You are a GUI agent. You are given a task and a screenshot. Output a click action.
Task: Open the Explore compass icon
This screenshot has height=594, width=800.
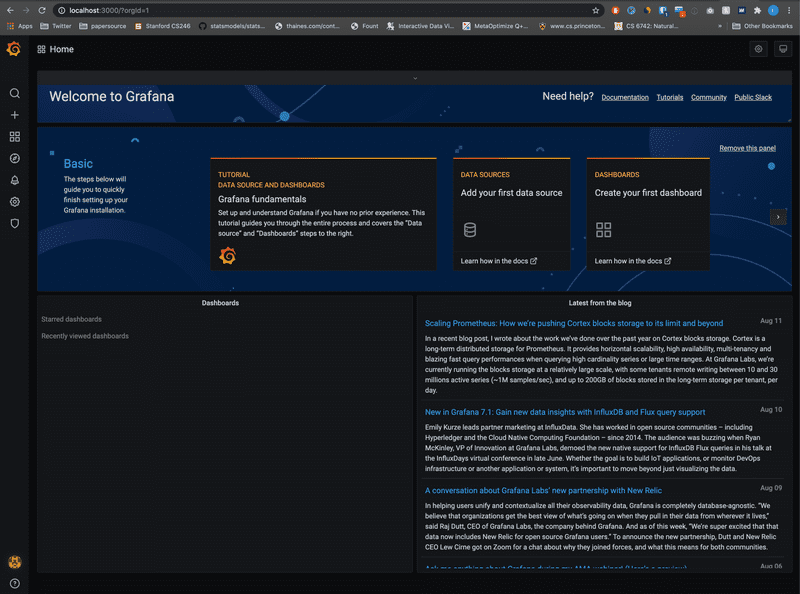tap(15, 159)
